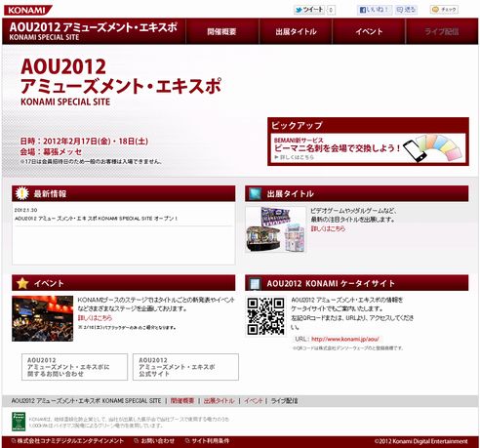Open the 開催概要 navigation tab

pyautogui.click(x=222, y=31)
